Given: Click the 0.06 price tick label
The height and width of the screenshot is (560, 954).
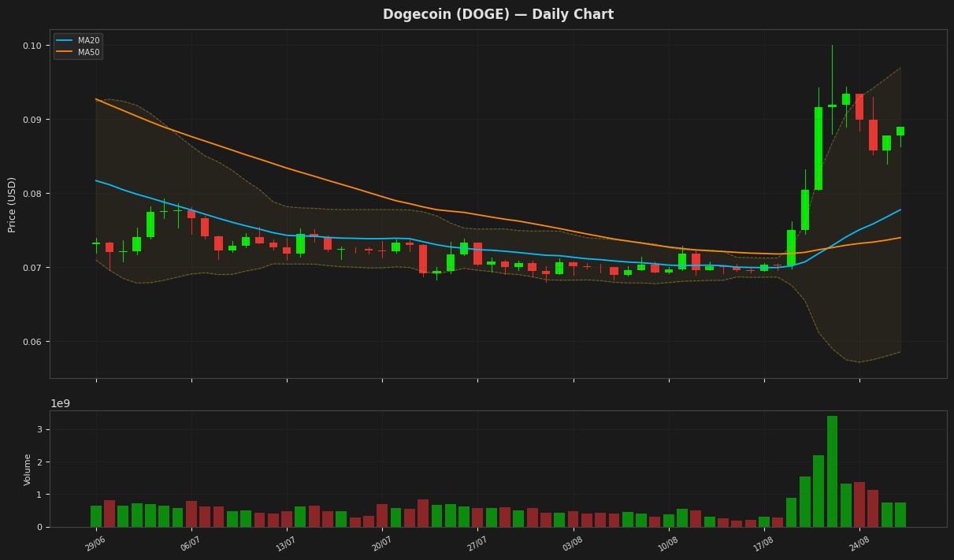Looking at the screenshot, I should coord(32,342).
